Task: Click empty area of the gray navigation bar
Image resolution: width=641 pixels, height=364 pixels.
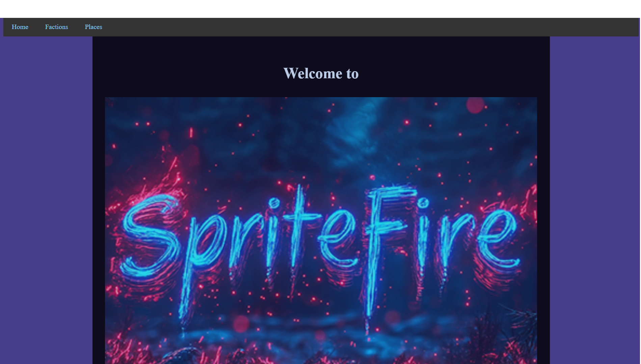Action: [x=371, y=27]
